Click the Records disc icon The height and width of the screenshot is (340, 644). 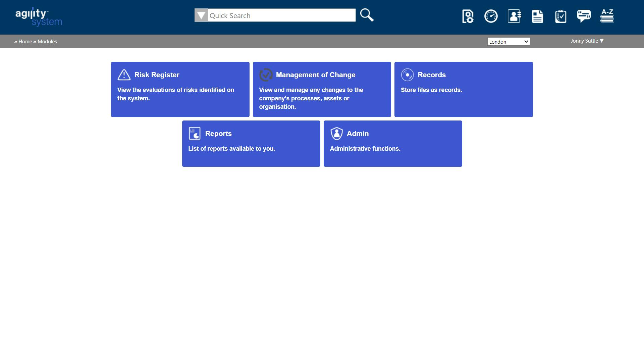408,75
